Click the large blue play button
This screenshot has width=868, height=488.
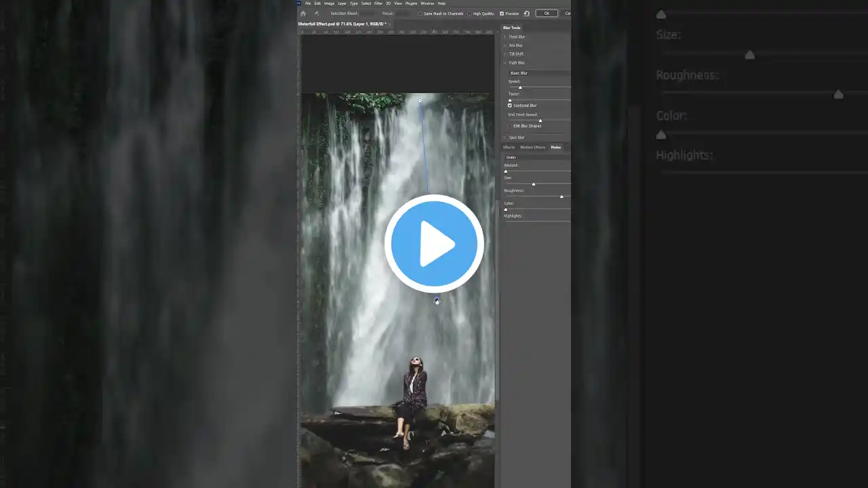pos(434,243)
